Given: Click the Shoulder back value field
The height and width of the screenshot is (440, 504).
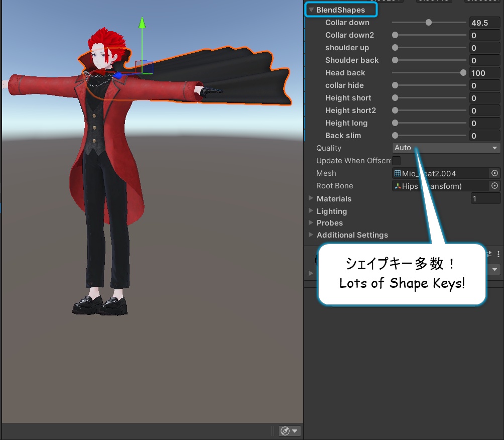Looking at the screenshot, I should click(x=485, y=60).
